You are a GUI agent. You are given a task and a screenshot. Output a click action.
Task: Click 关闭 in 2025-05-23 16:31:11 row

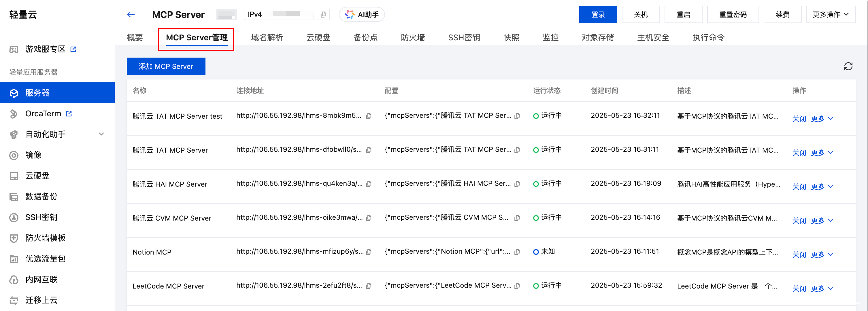799,153
